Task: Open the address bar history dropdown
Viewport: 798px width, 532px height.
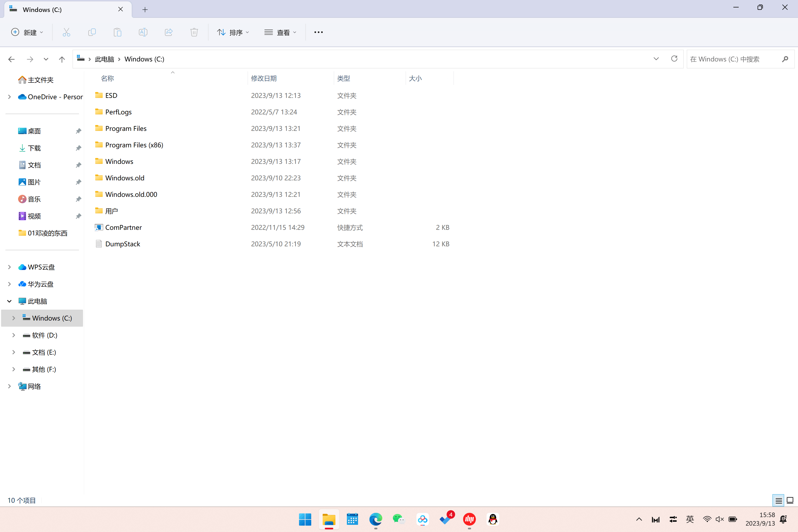Action: click(x=656, y=59)
